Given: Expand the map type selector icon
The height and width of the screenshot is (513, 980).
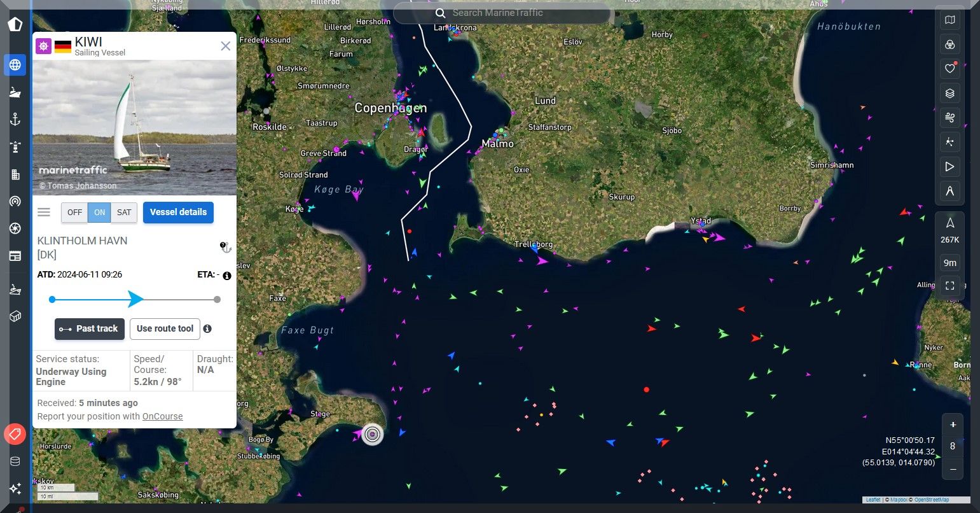Looking at the screenshot, I should (949, 20).
